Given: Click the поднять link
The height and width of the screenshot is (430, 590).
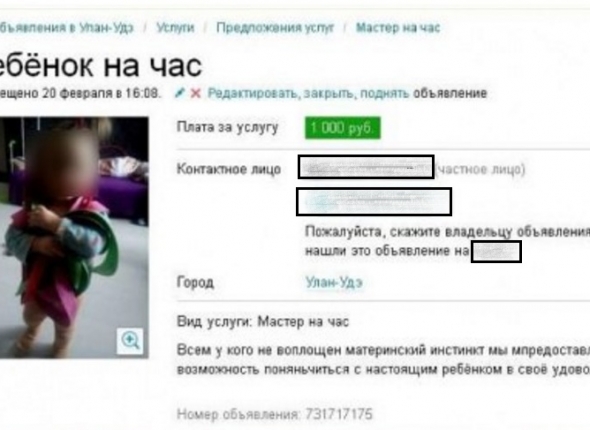Looking at the screenshot, I should [383, 93].
